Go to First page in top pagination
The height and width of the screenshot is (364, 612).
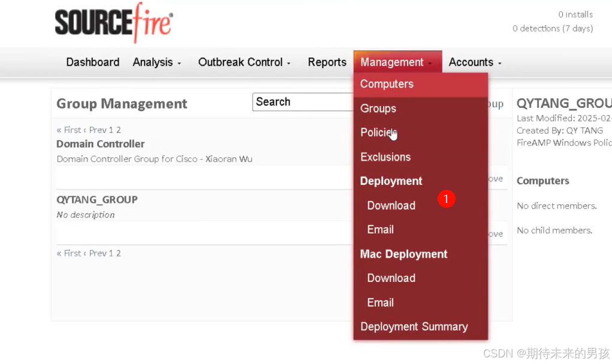(70, 130)
